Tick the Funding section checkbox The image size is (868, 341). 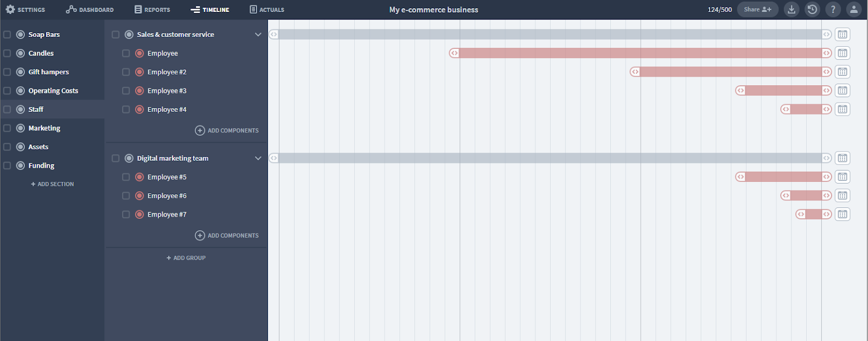tap(7, 166)
